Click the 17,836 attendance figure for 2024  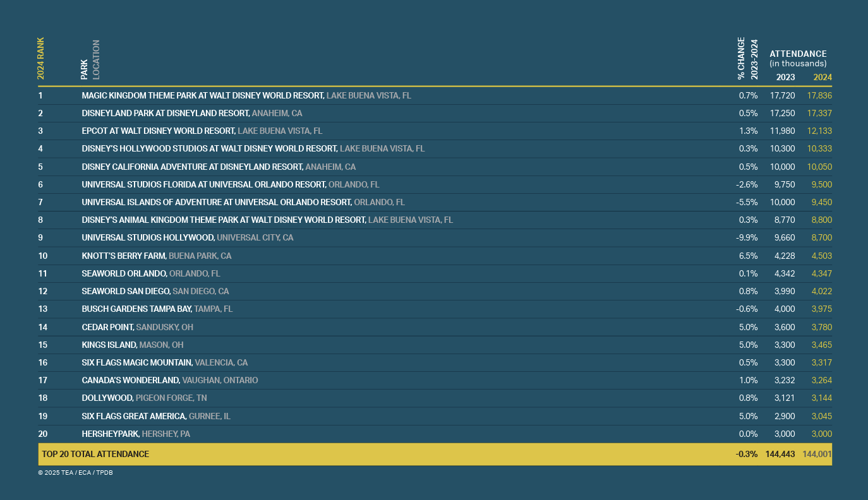coord(819,95)
